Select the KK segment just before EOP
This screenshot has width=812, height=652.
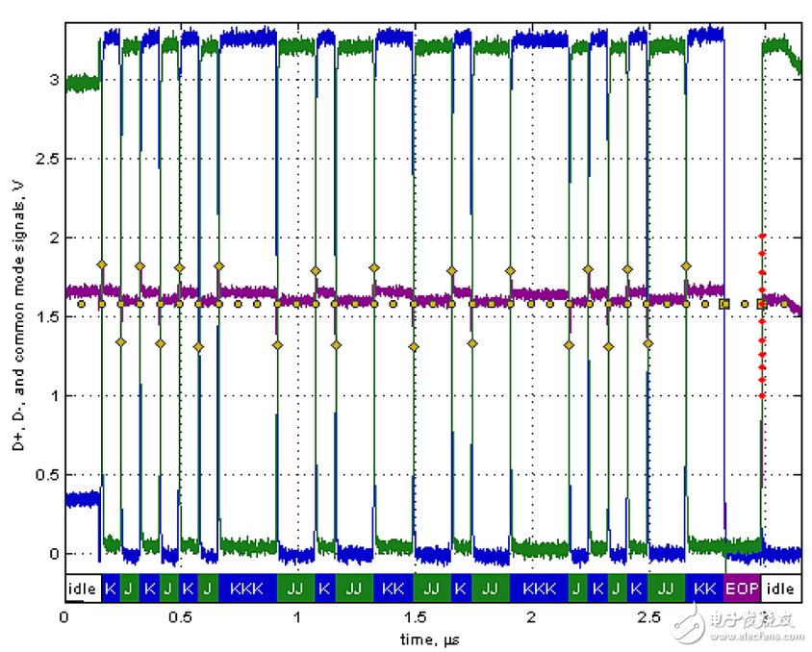pos(705,588)
